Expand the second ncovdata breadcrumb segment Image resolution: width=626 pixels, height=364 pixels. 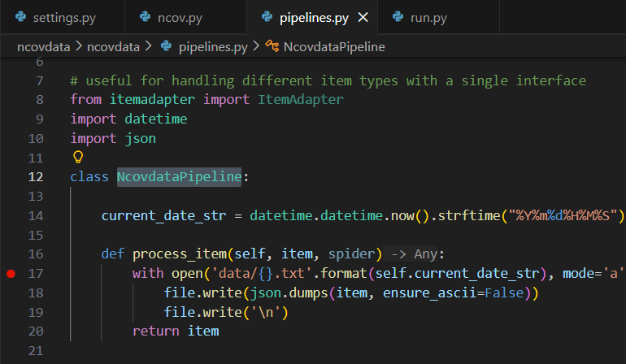point(114,46)
